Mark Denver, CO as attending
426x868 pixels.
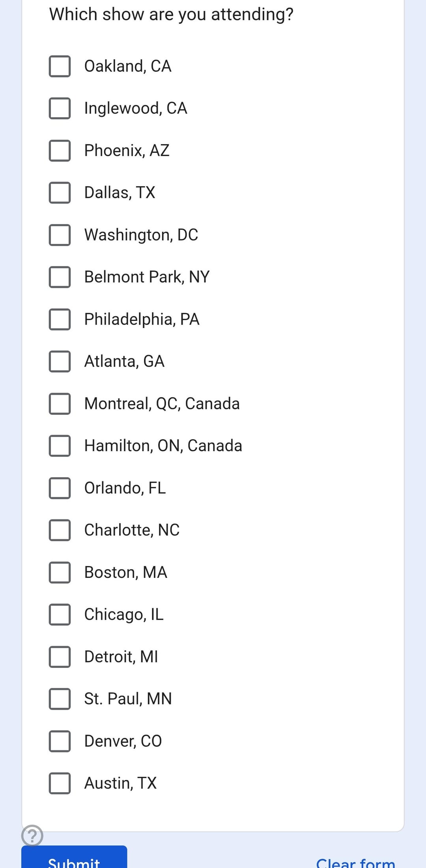(x=60, y=741)
